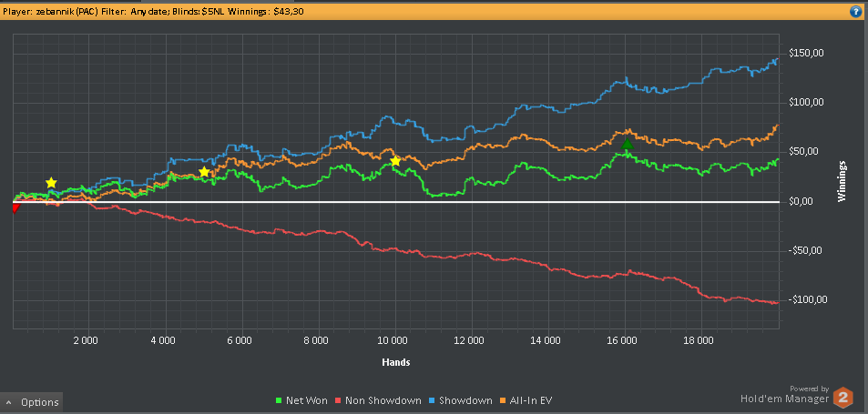Click the red triangle marker at graph start
868x414 pixels.
[15, 207]
